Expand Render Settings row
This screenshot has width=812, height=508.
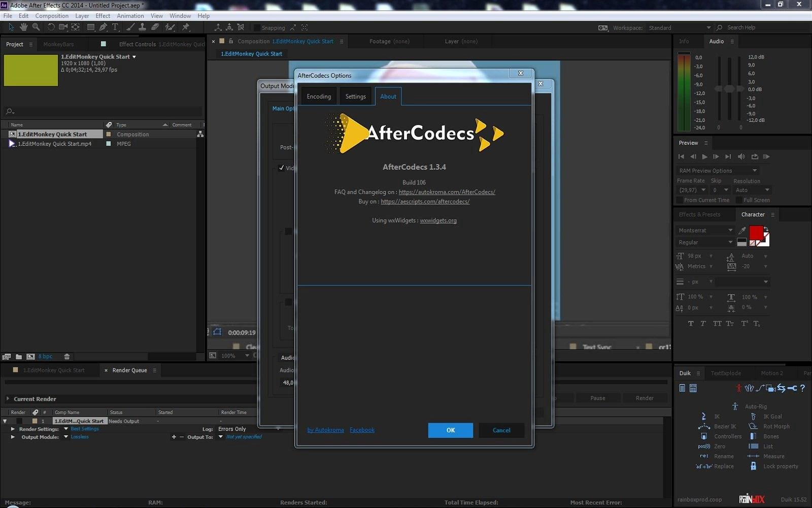[x=13, y=429]
